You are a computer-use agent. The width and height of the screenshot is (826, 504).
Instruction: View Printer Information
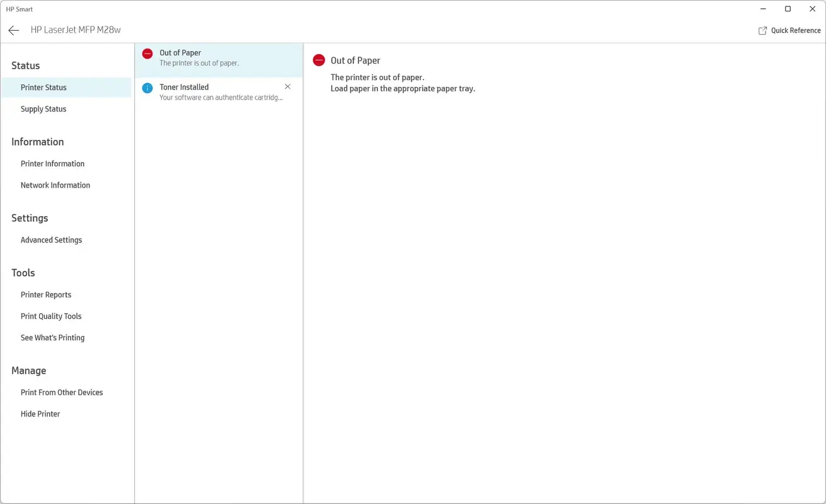(x=52, y=163)
